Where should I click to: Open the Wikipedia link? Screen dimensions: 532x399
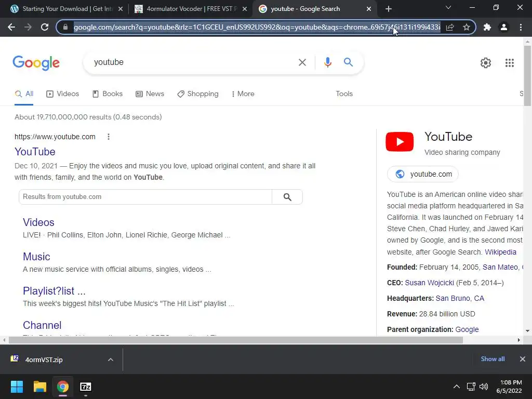point(500,252)
